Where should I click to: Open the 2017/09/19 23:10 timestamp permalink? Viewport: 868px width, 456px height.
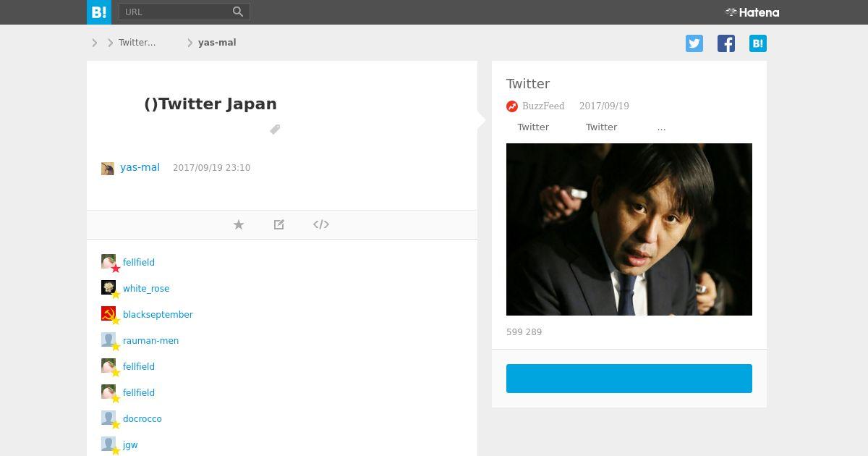(x=211, y=168)
